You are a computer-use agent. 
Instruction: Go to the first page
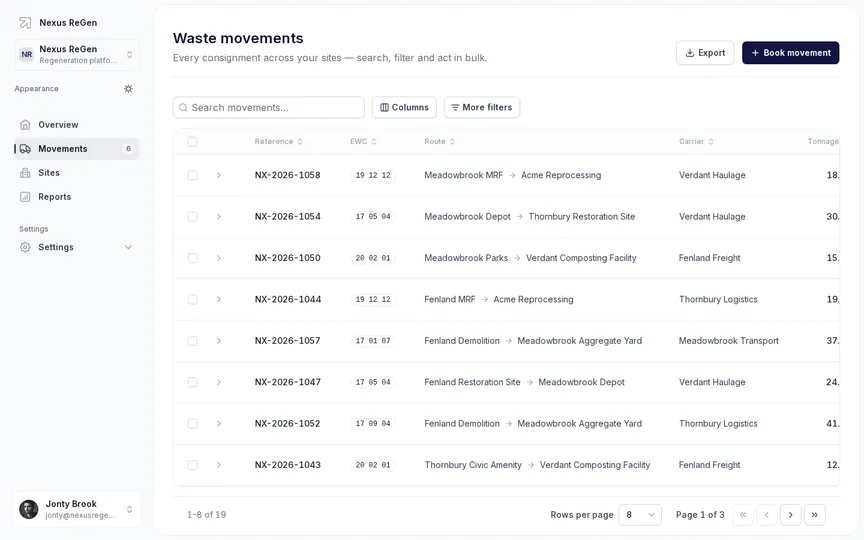[743, 515]
